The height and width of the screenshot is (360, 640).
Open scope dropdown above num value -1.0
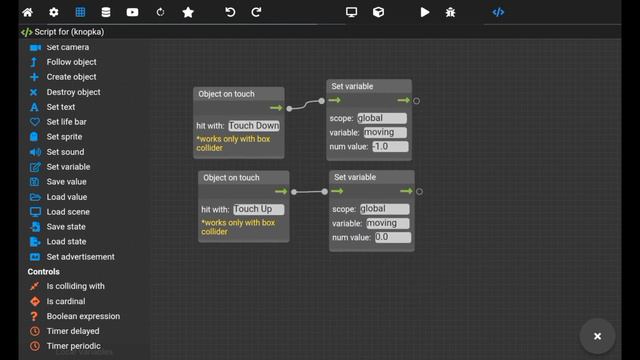pos(382,118)
